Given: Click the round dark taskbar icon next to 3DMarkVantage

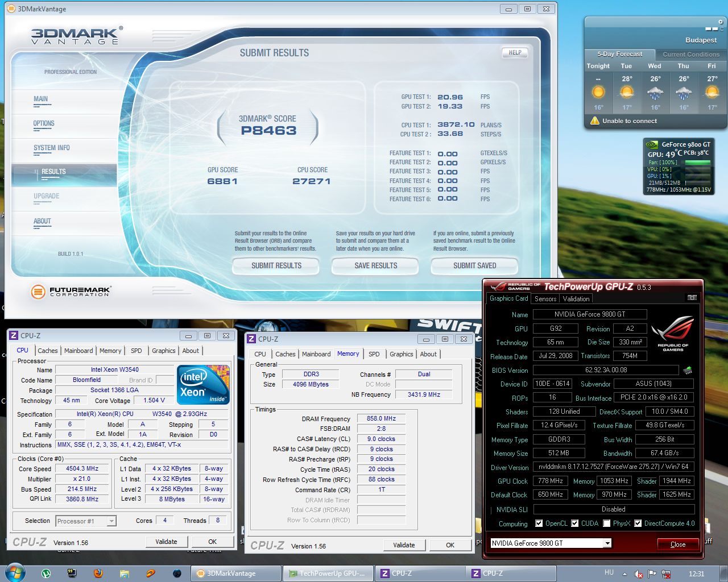Looking at the screenshot, I should [x=177, y=573].
